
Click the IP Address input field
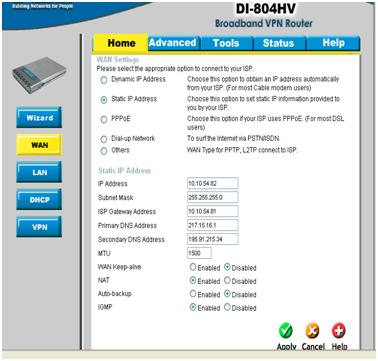(213, 183)
